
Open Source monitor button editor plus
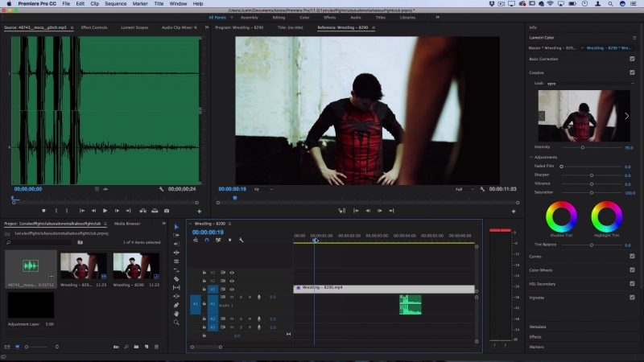(199, 211)
